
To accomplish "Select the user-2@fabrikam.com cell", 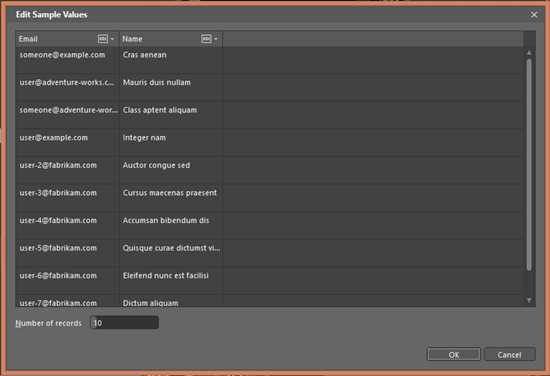I will [x=67, y=170].
